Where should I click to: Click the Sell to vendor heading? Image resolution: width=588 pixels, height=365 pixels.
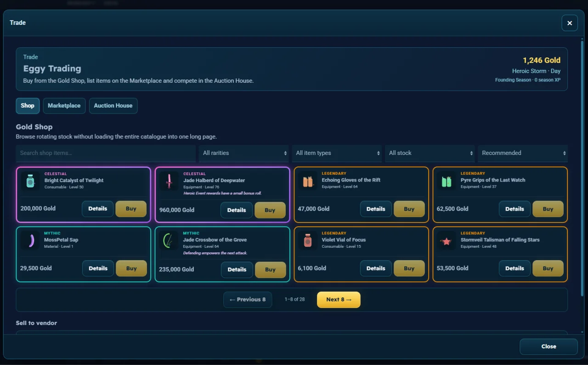[36, 323]
